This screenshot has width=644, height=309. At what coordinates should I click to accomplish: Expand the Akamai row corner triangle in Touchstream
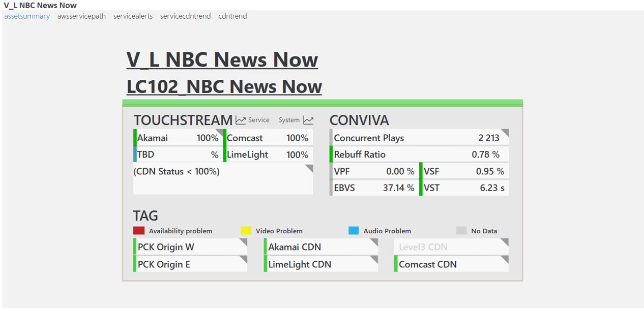[220, 132]
